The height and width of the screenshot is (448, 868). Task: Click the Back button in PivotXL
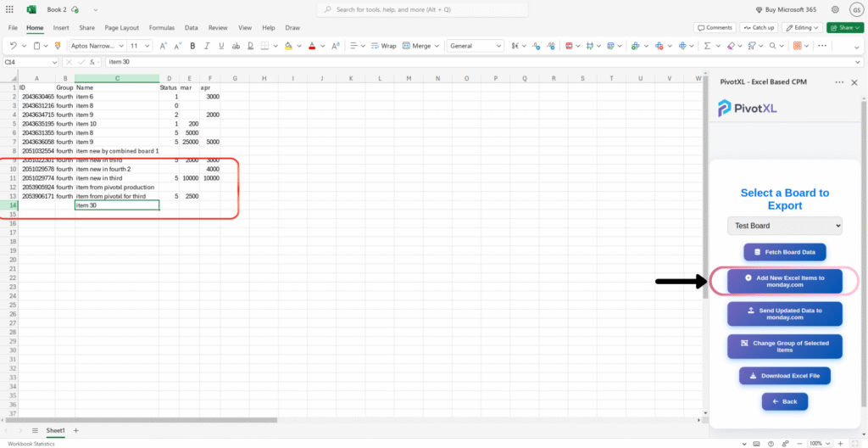[784, 401]
